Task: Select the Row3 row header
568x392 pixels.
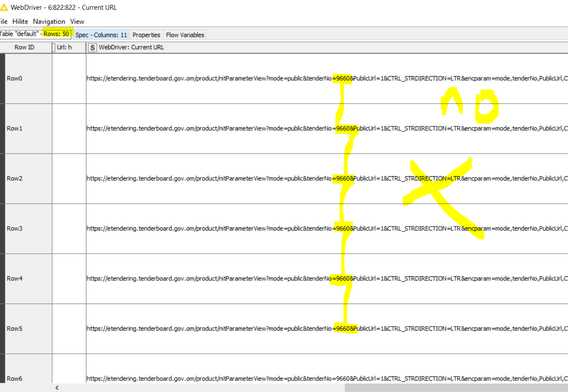Action: pos(15,228)
